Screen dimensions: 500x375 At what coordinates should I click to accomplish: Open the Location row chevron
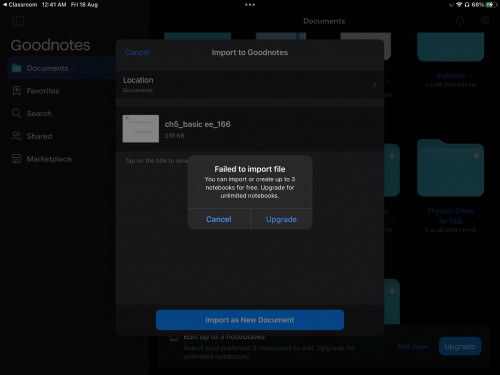[x=374, y=85]
